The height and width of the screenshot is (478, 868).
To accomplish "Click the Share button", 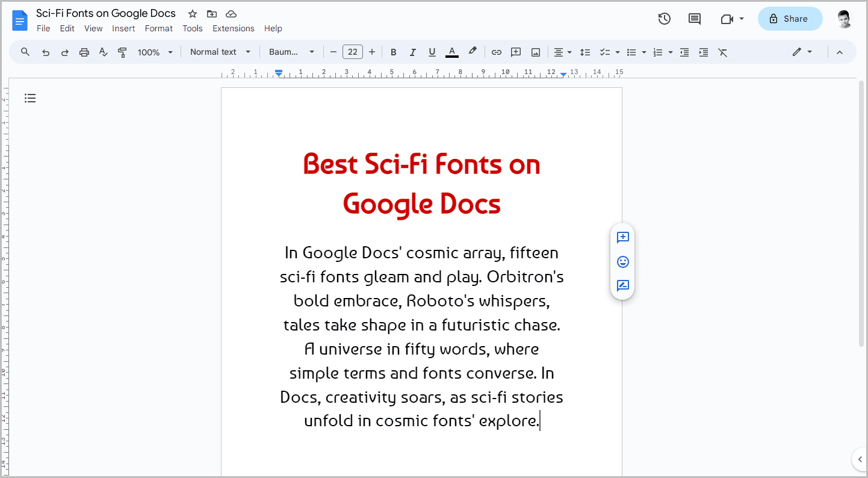I will tap(790, 19).
